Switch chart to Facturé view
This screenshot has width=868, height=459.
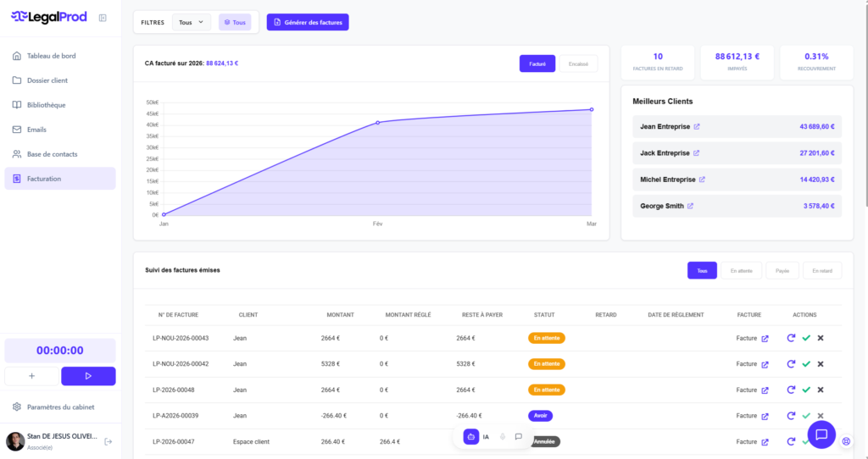(537, 64)
